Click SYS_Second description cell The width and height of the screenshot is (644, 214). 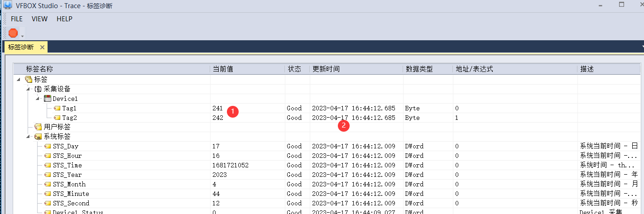point(609,203)
